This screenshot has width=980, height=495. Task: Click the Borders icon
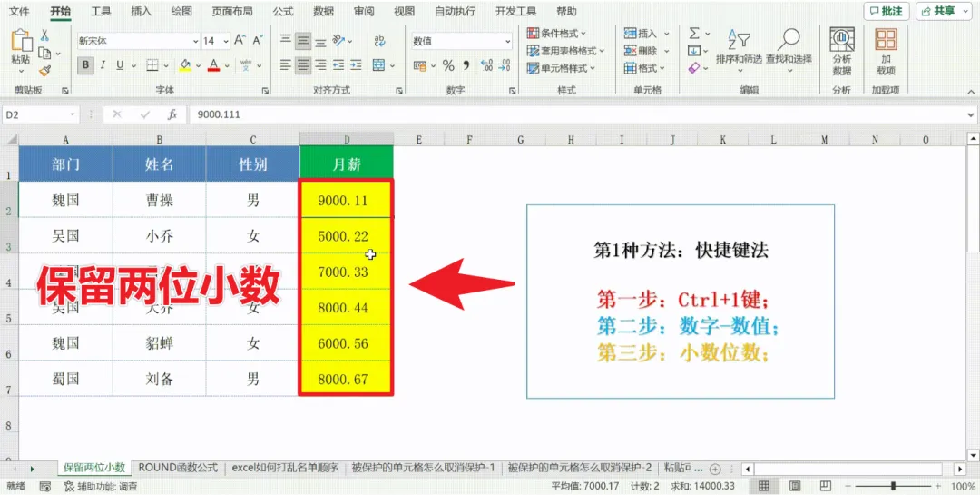[x=152, y=65]
